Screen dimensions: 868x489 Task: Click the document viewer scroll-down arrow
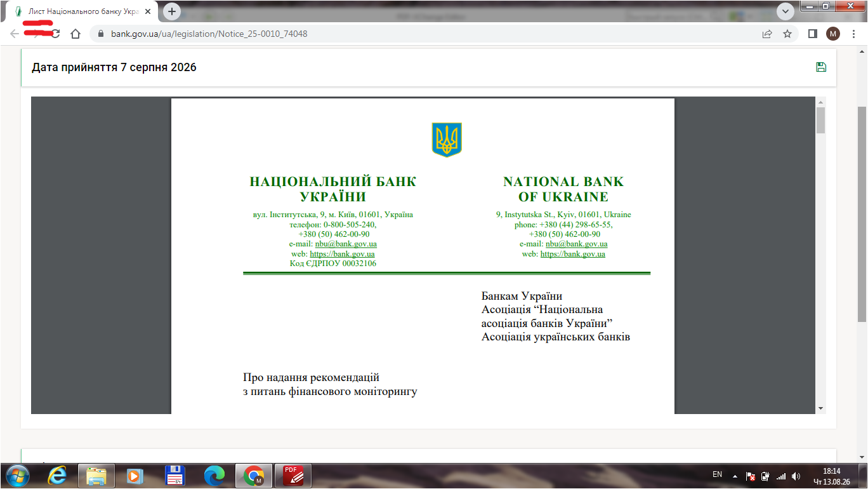(820, 408)
